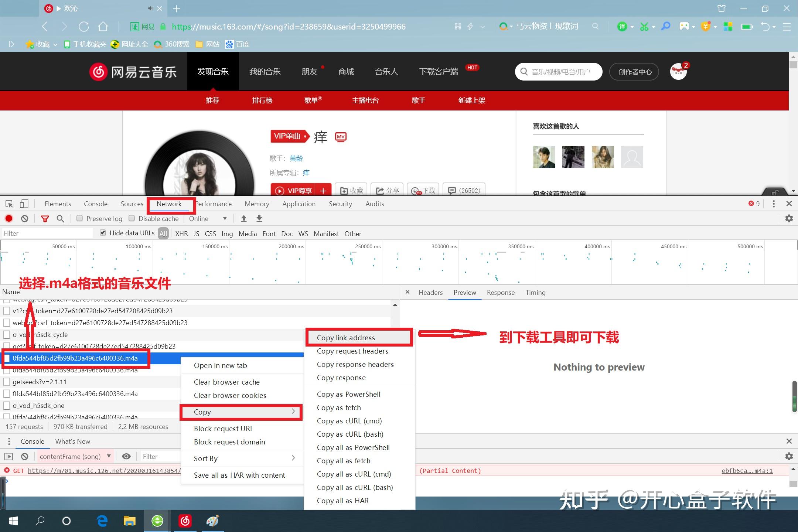
Task: Open the network filter funnel icon
Action: point(45,218)
